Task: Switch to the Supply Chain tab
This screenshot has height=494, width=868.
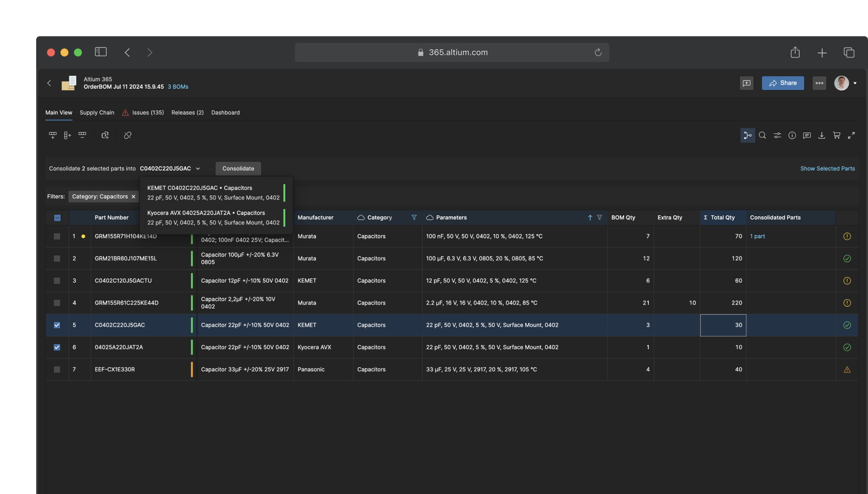Action: (97, 113)
